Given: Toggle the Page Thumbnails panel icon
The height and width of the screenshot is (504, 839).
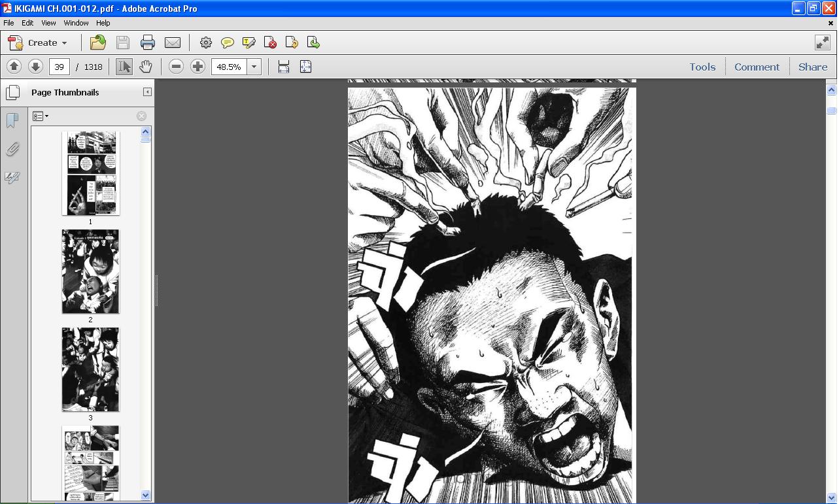Looking at the screenshot, I should pyautogui.click(x=12, y=92).
